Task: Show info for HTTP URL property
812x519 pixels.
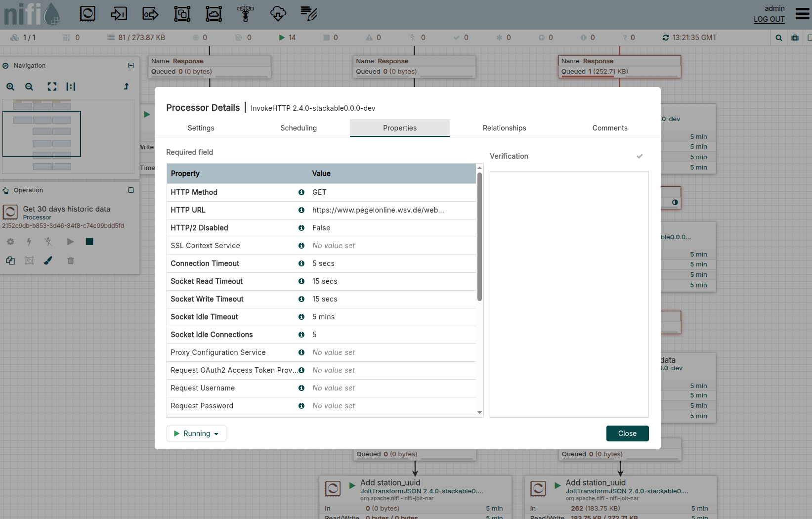Action: [x=301, y=210]
